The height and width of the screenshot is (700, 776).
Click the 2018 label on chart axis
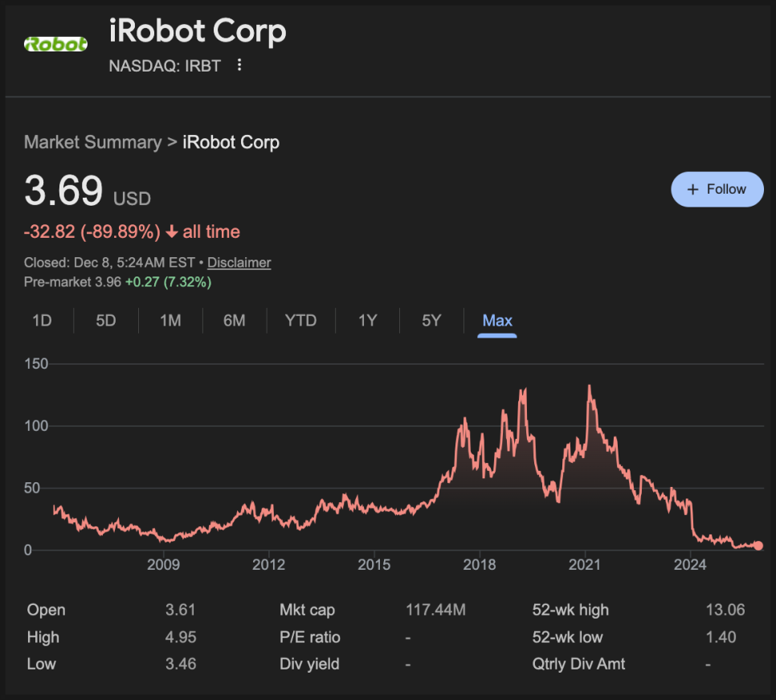point(480,565)
